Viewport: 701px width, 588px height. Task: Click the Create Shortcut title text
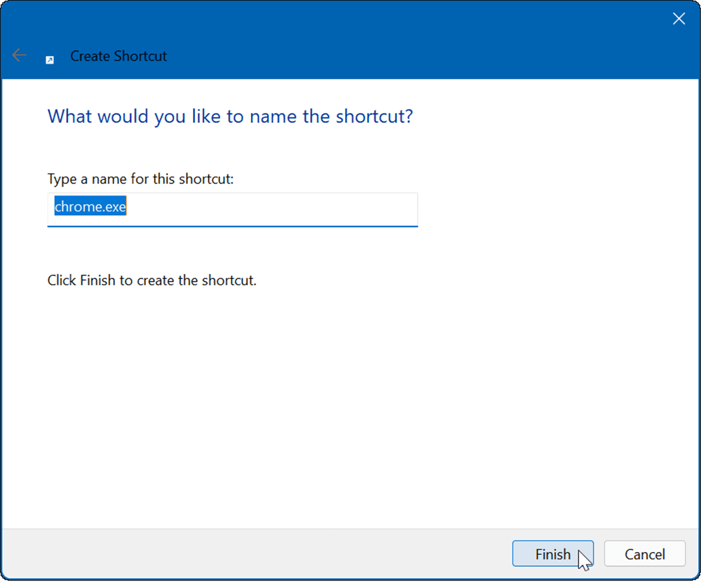(118, 56)
